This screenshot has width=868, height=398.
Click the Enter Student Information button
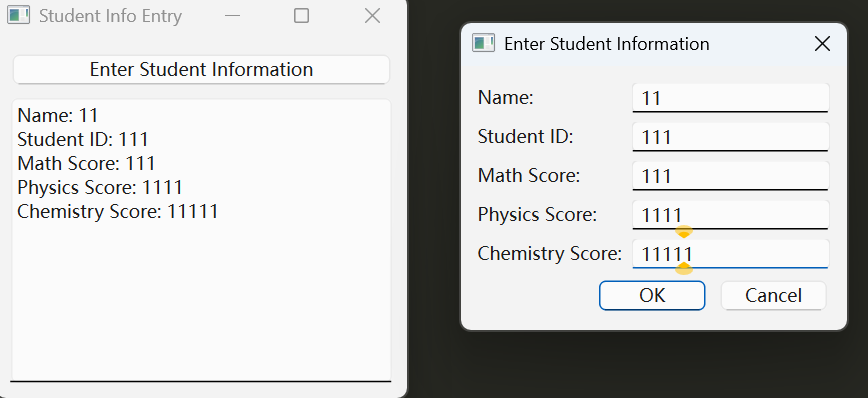pos(202,70)
